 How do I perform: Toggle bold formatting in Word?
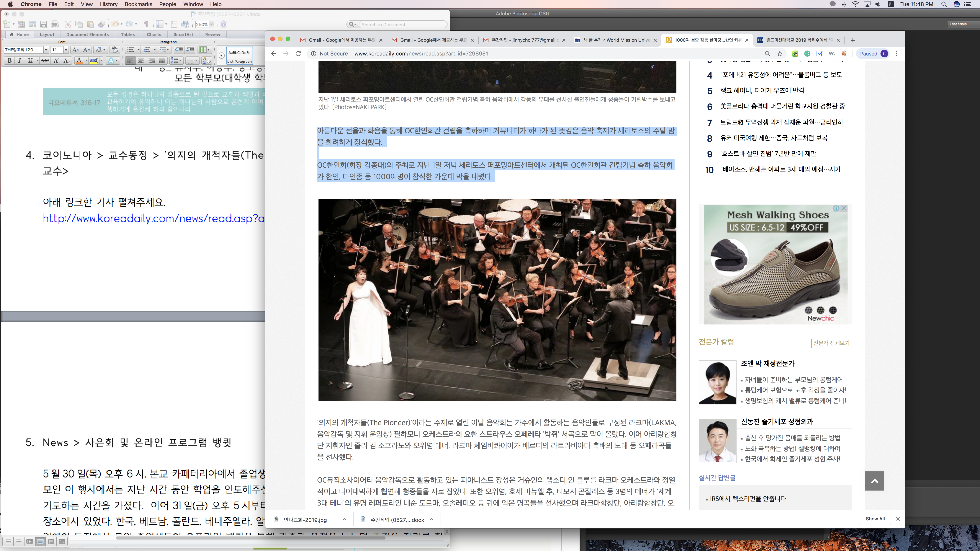[10, 60]
